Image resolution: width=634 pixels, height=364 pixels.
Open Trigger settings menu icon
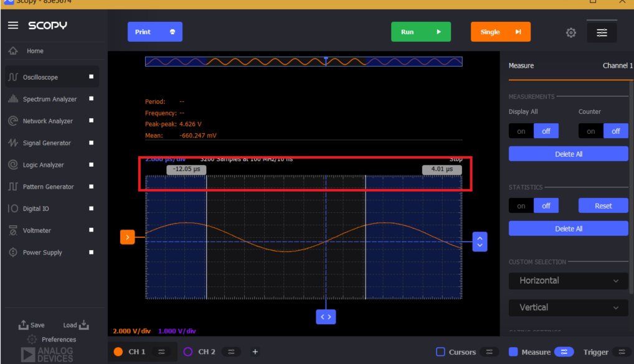click(x=622, y=352)
